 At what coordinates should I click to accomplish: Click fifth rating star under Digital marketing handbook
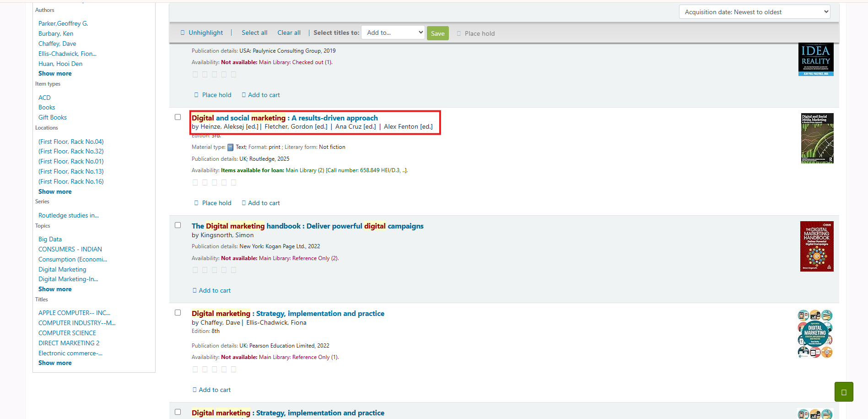point(233,270)
